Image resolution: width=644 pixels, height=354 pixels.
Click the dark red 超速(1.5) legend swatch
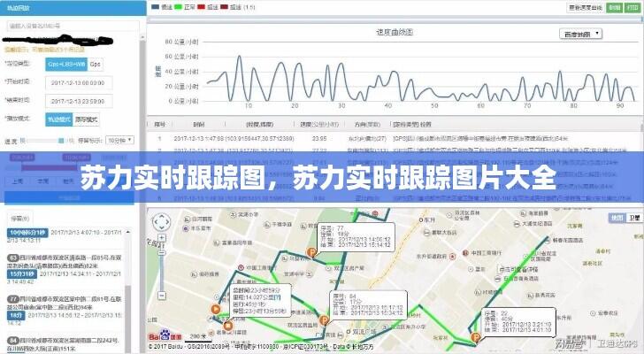coord(225,7)
